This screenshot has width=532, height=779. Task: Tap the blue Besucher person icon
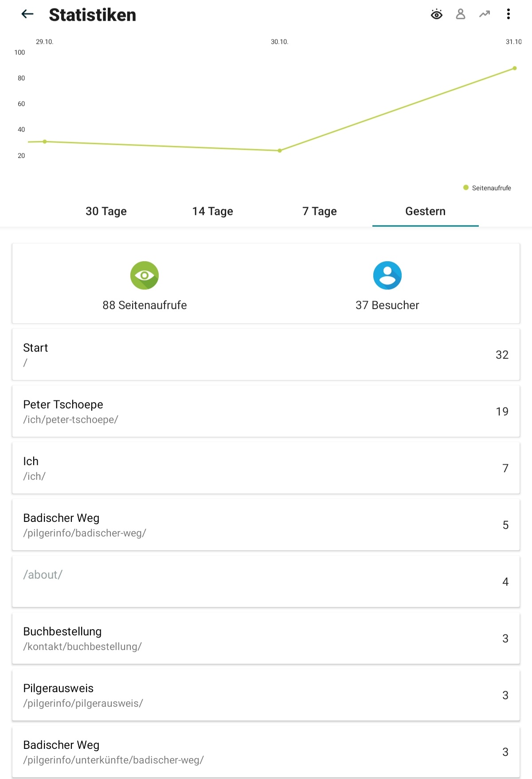click(x=387, y=275)
